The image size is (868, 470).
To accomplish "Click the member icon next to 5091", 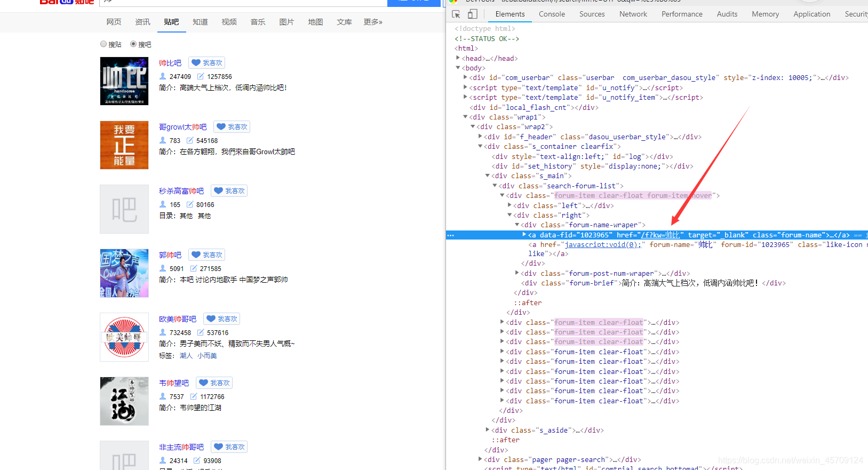I will point(163,268).
